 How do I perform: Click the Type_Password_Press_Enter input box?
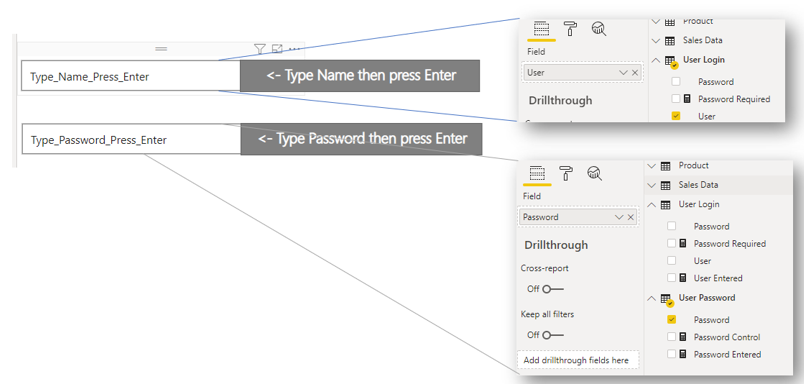(131, 139)
